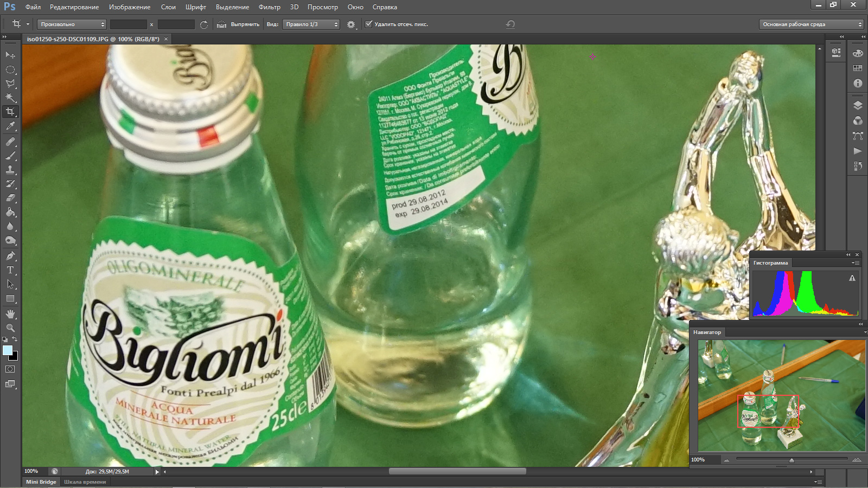Click the crop width input field

pyautogui.click(x=129, y=24)
